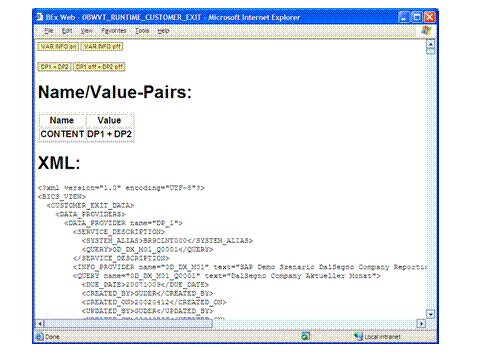Click the CONTENT table cell
This screenshot has height=361, width=480.
62,134
